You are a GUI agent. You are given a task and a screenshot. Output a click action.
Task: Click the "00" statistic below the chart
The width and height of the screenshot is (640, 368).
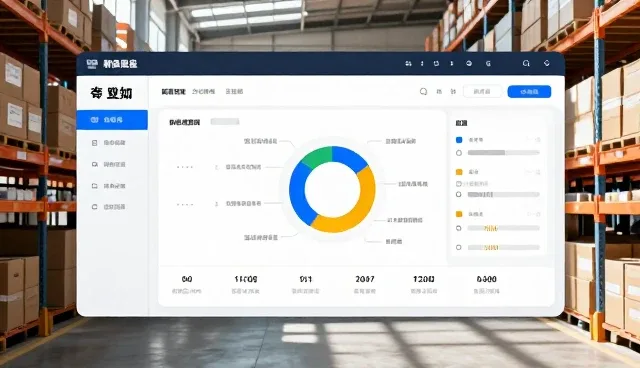coord(187,279)
